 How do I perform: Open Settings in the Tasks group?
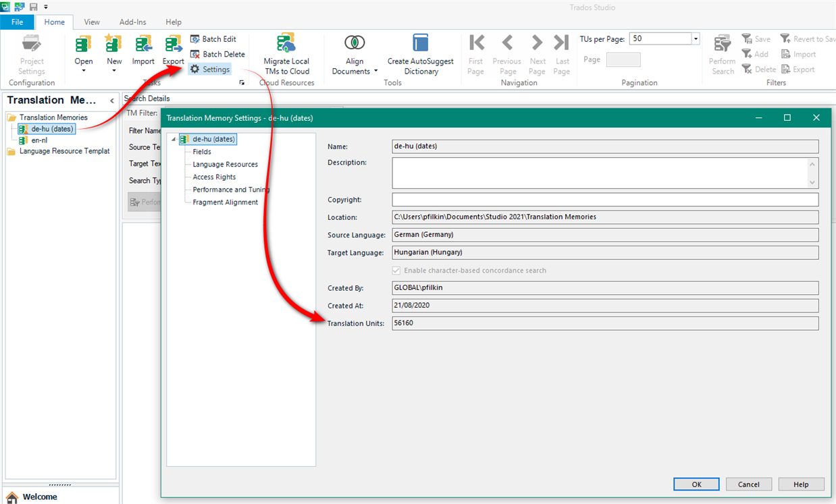point(210,69)
